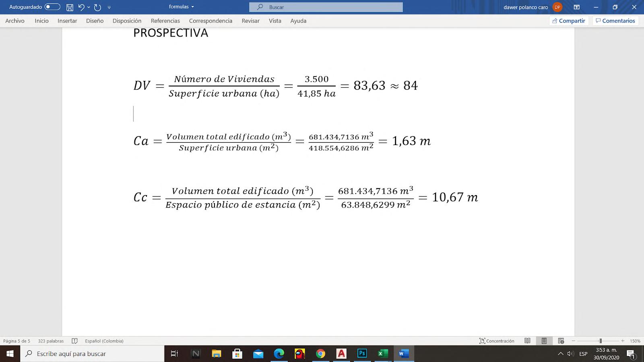
Task: Click the volume speaker tray icon
Action: point(570,354)
